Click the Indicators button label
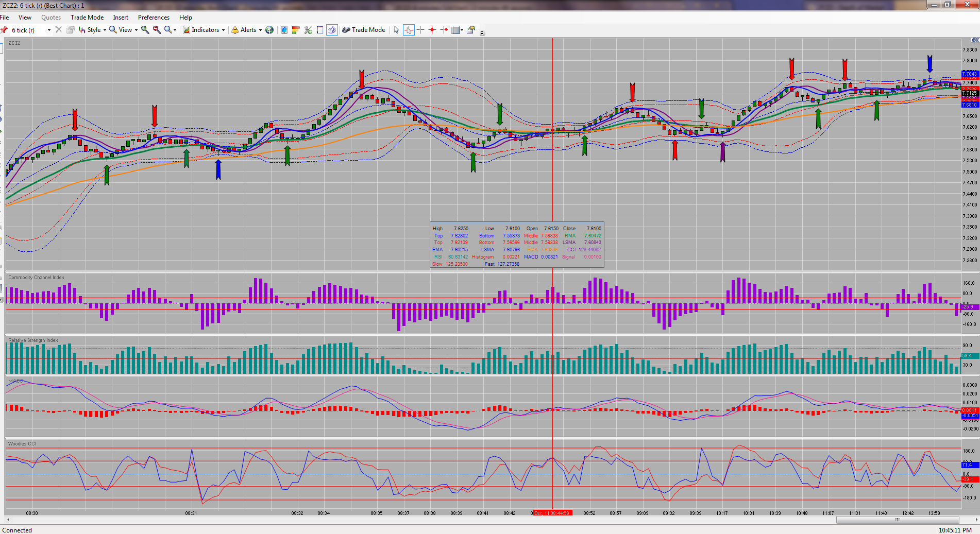 206,30
